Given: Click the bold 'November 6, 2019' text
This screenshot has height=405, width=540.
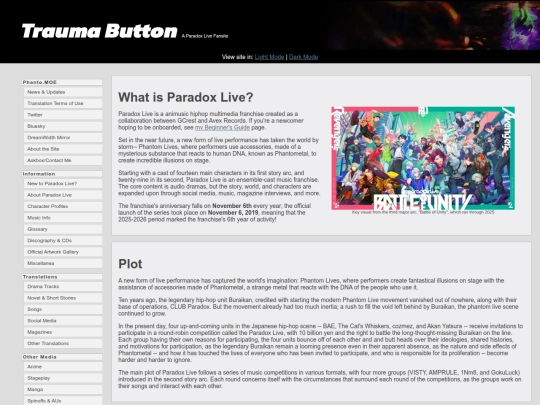Looking at the screenshot, I should coord(233,212).
